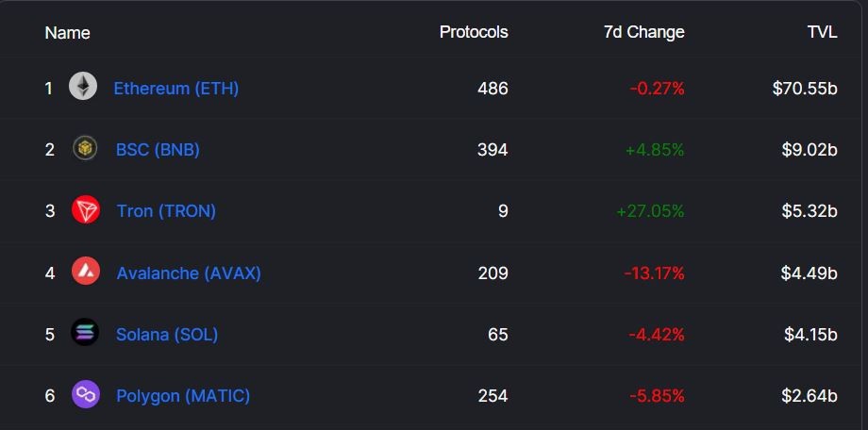Sort table by TVL column header
The width and height of the screenshot is (868, 430).
pos(822,32)
